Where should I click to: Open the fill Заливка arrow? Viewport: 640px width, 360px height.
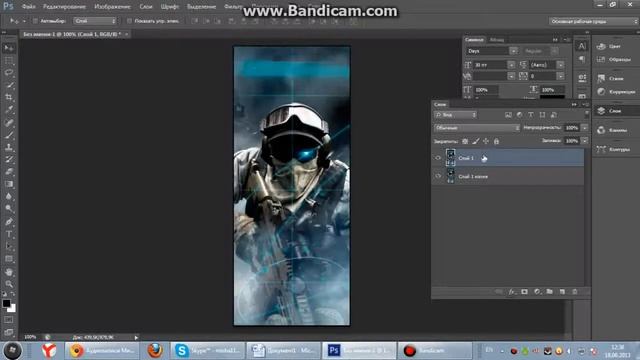coord(584,141)
